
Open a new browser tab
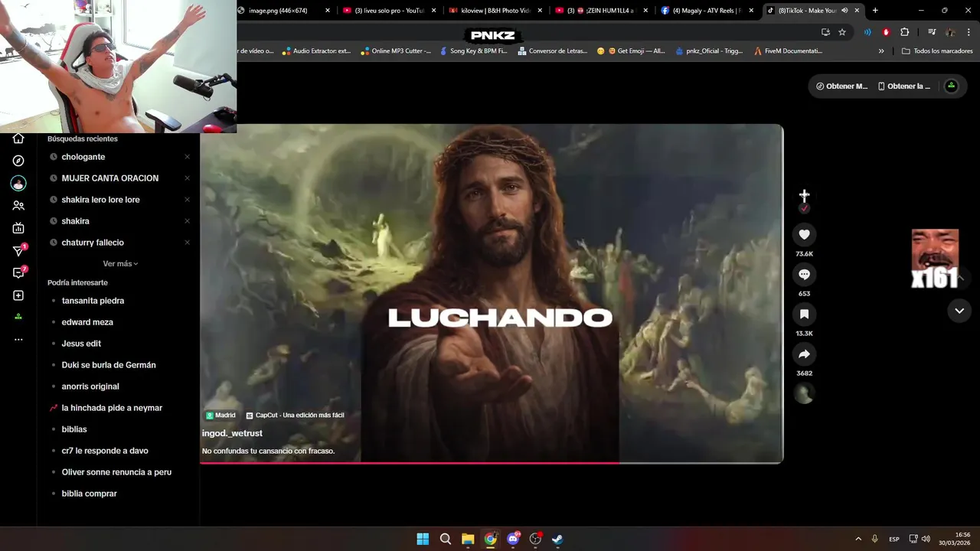[x=875, y=11]
